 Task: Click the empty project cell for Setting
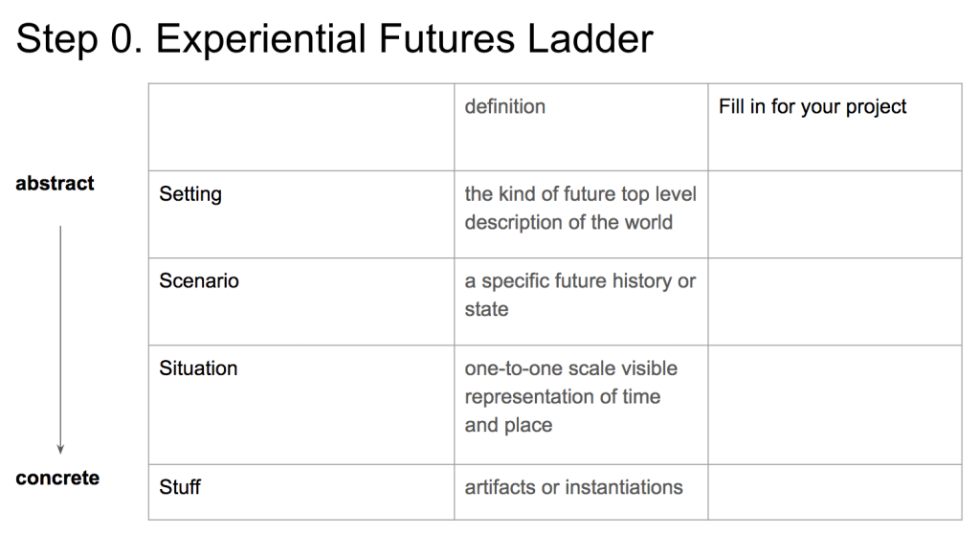pyautogui.click(x=835, y=214)
